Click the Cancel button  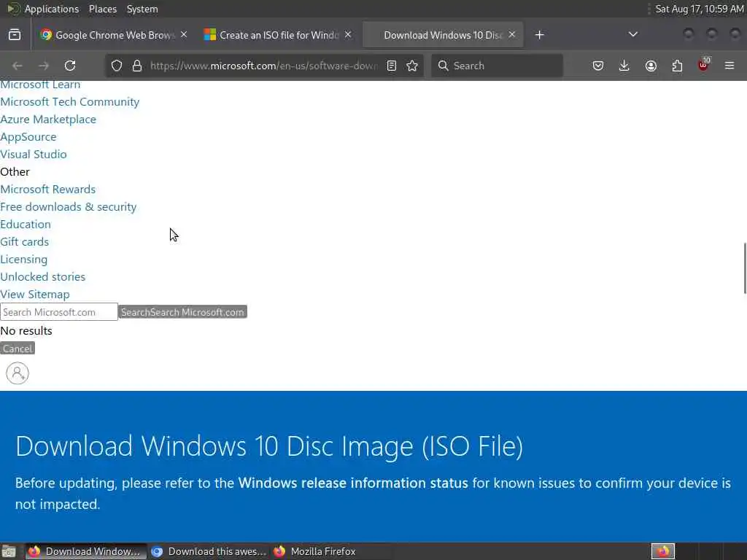[18, 349]
